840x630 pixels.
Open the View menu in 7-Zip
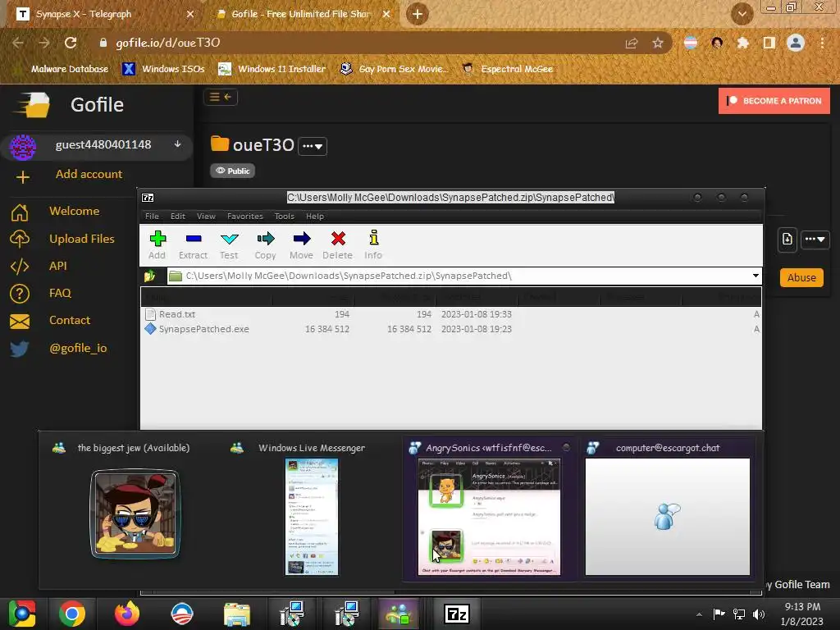(x=206, y=217)
